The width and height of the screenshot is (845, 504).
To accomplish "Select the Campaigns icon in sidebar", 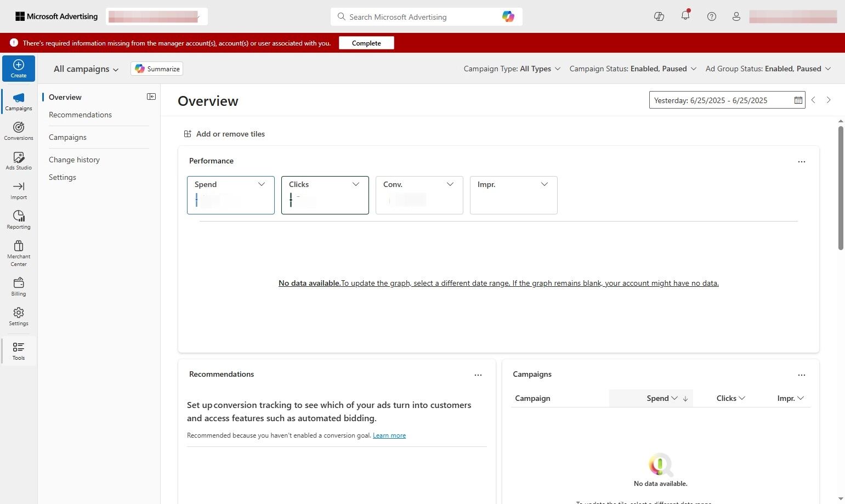I will (18, 101).
